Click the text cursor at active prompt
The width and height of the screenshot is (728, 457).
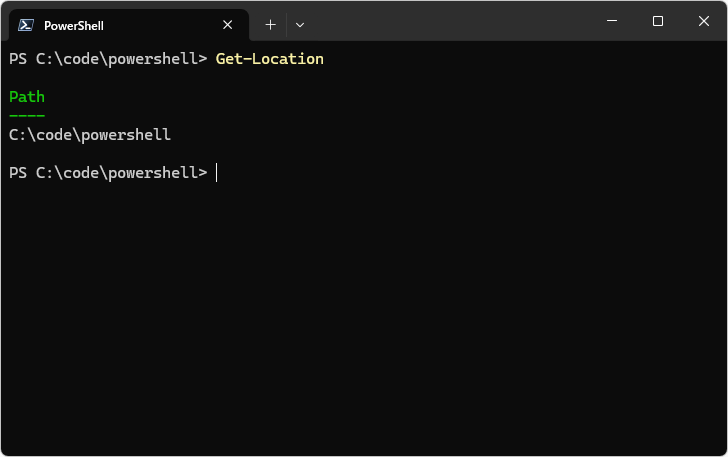217,173
